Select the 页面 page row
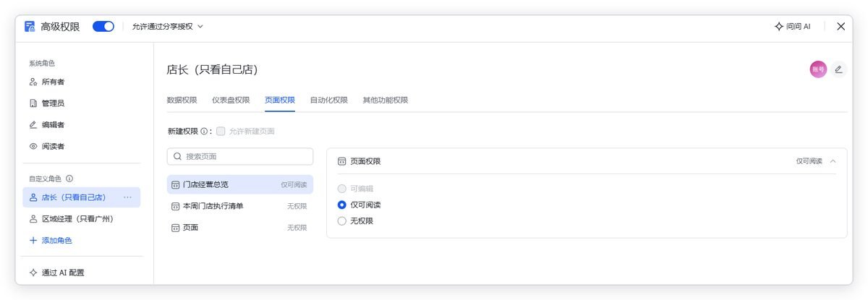Image resolution: width=868 pixels, height=300 pixels. [x=240, y=228]
